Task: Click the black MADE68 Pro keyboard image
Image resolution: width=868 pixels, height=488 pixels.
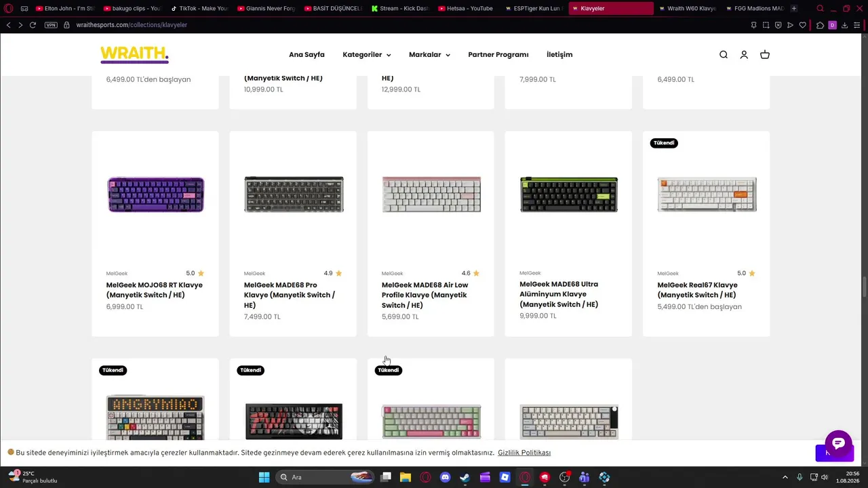Action: (294, 195)
